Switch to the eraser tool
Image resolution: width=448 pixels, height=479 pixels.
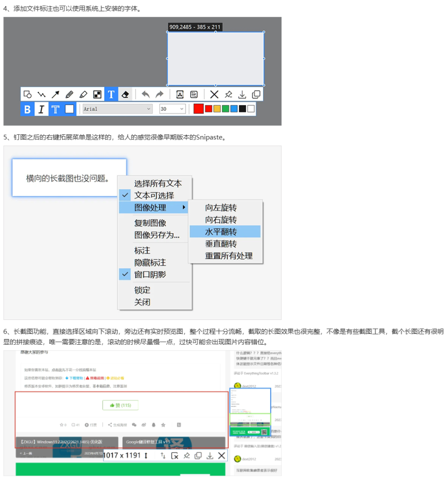tap(125, 94)
